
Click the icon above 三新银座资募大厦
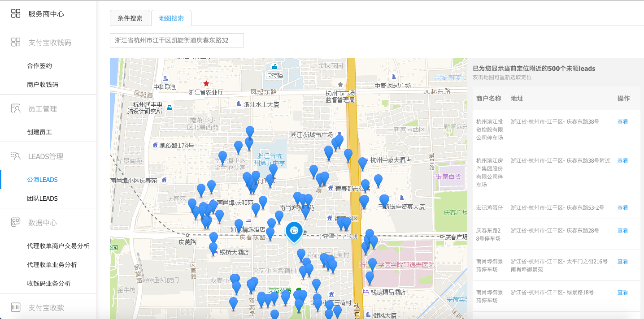click(x=401, y=198)
